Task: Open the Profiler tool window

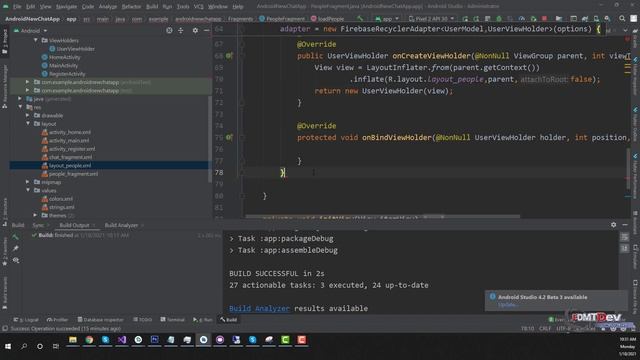Action: pyautogui.click(x=57, y=320)
